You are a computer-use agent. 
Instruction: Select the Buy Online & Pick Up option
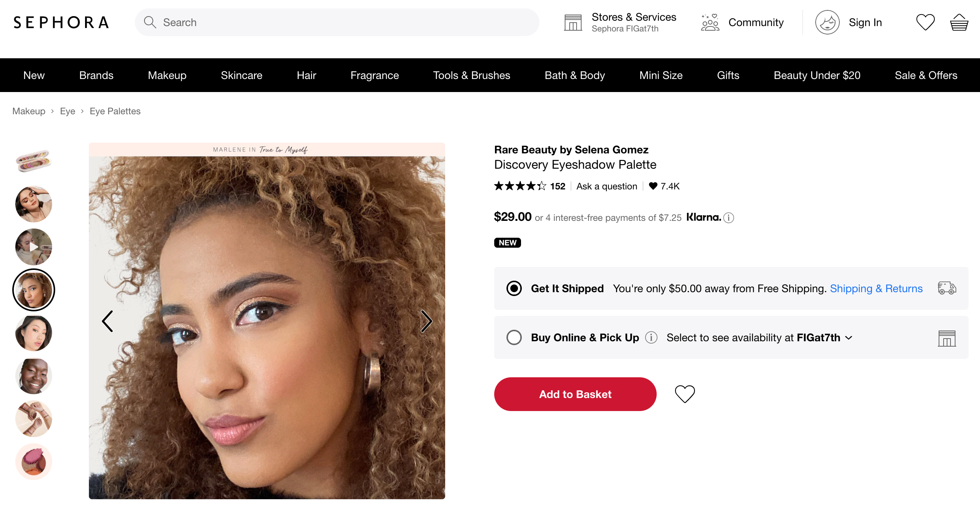(x=514, y=337)
